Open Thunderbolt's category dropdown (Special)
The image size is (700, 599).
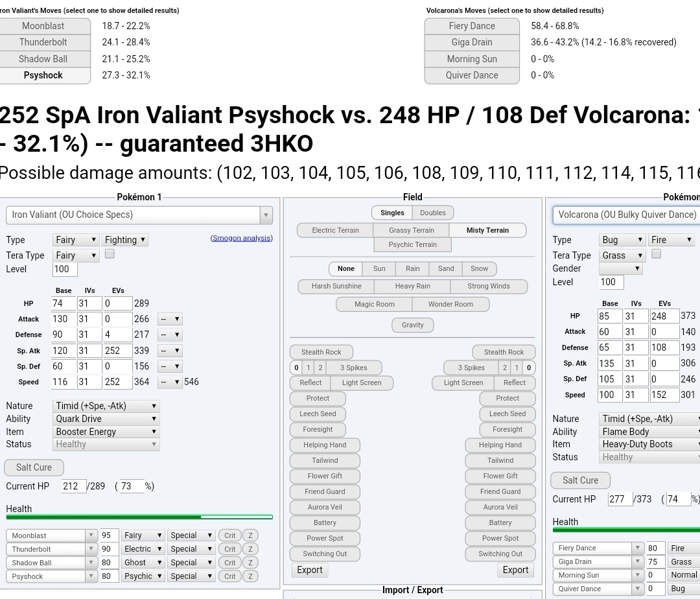tap(191, 549)
